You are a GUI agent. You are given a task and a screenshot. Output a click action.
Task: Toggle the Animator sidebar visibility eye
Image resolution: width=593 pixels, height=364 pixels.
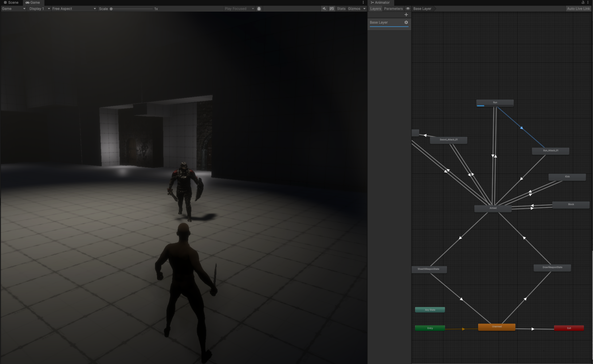408,9
